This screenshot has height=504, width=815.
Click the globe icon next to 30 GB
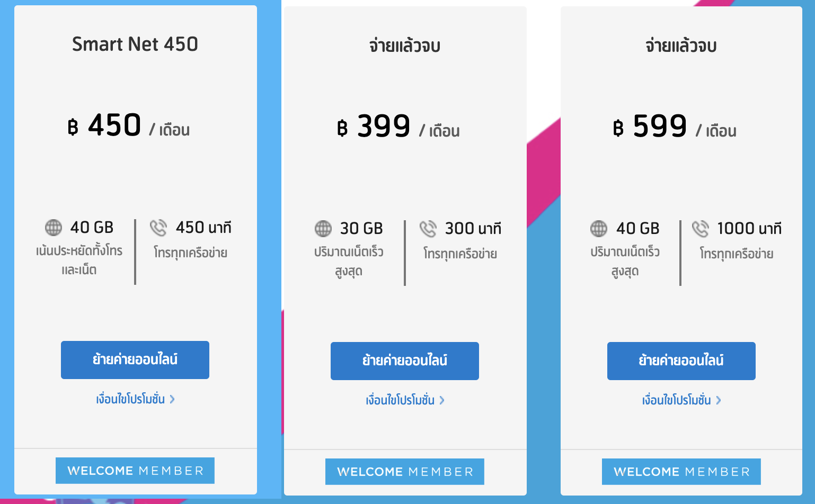point(323,229)
